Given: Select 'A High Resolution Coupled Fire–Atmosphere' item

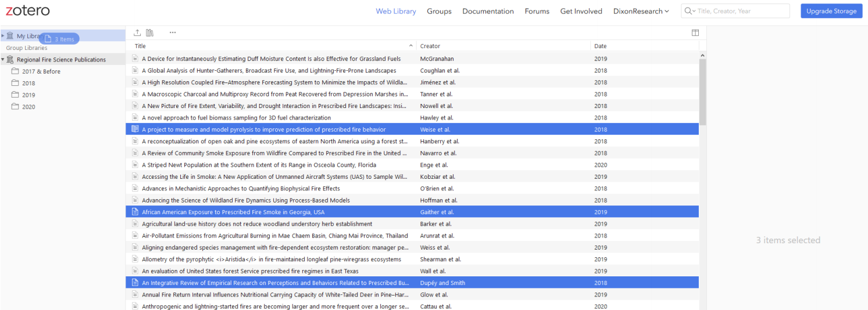Looking at the screenshot, I should click(x=412, y=82).
